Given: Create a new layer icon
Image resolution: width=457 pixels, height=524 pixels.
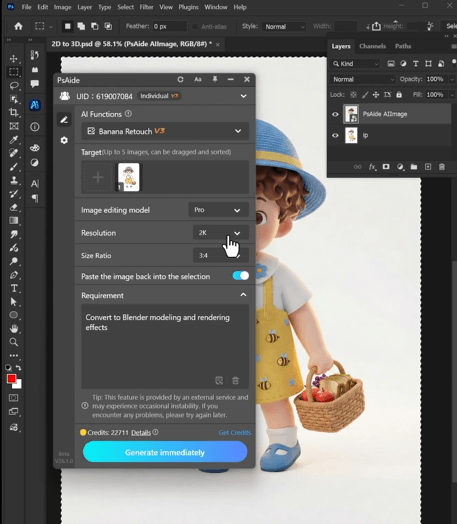Looking at the screenshot, I should (428, 166).
